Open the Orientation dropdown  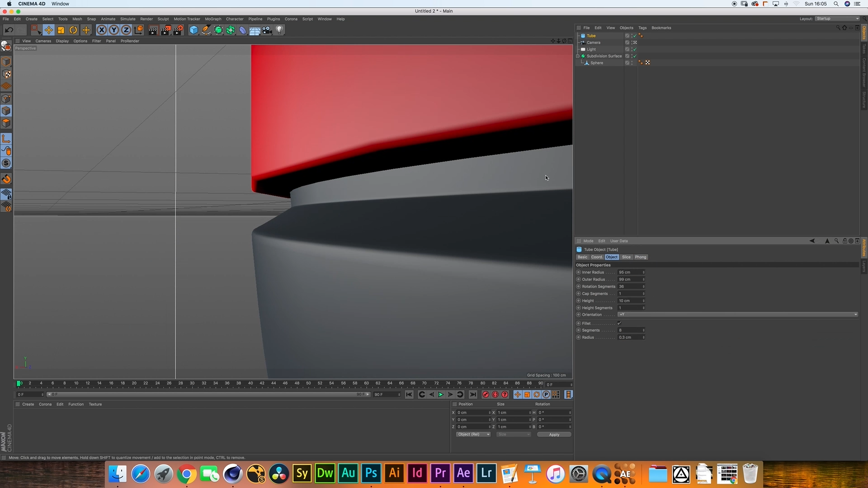(x=737, y=315)
